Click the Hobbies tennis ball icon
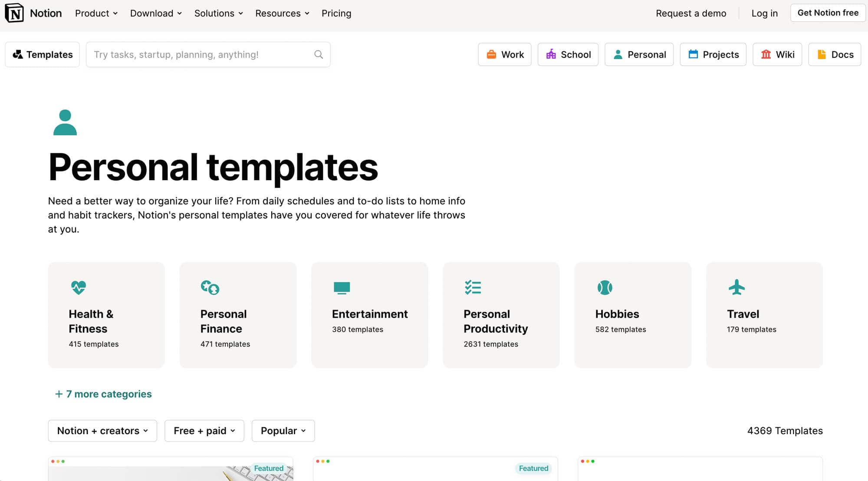Image resolution: width=868 pixels, height=481 pixels. tap(605, 287)
